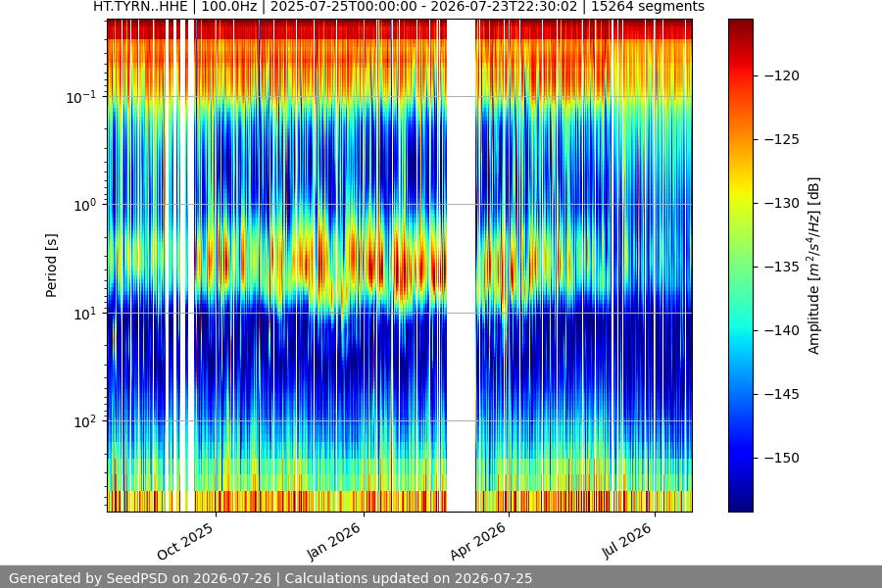
Task: Click the 10² period tick label
Action: (84, 421)
